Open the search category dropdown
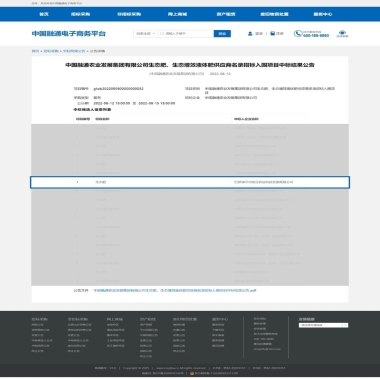The height and width of the screenshot is (380, 380). tap(145, 34)
